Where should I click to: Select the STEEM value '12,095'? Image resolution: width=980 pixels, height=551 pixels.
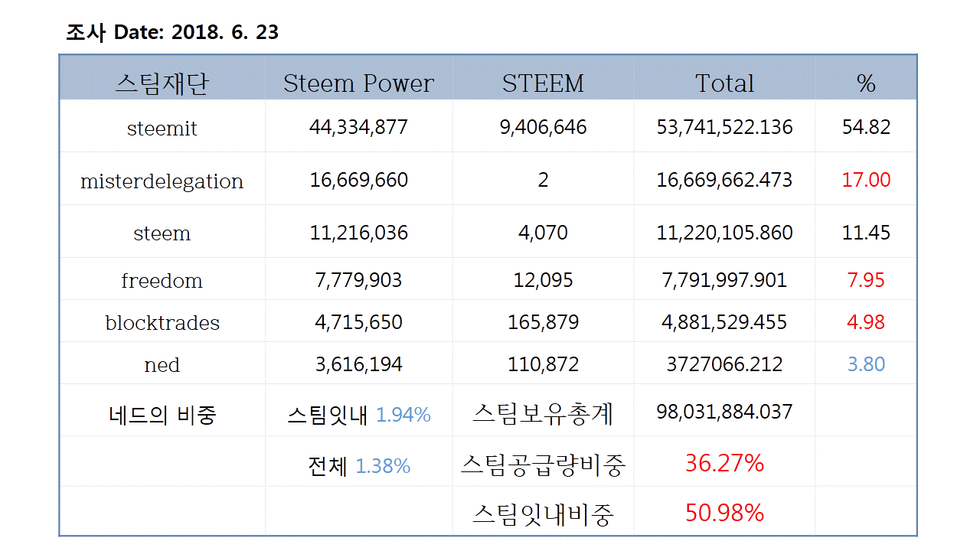[543, 280]
